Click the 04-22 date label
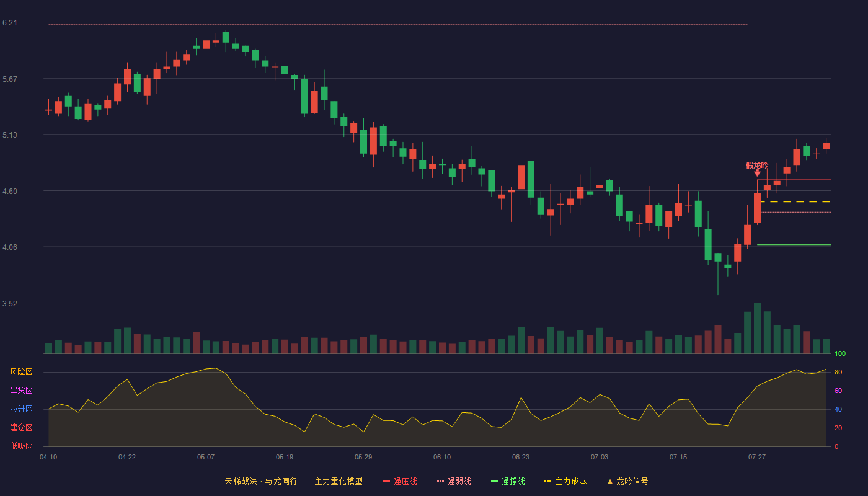Image resolution: width=868 pixels, height=496 pixels. (127, 457)
